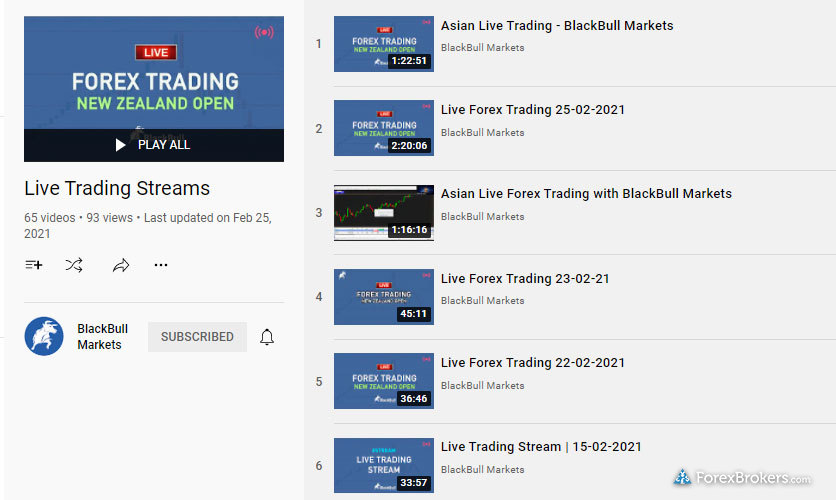
Task: Open thumbnail of the 2:20:06 video
Action: click(384, 128)
